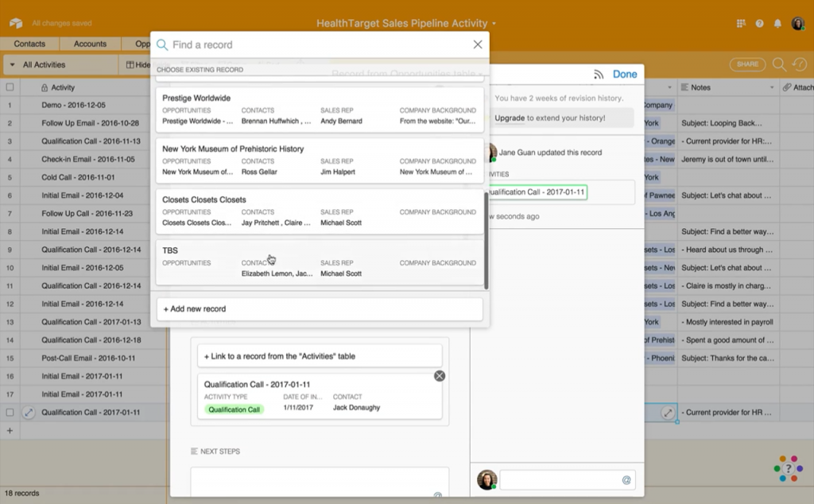The height and width of the screenshot is (504, 814).
Task: Open the notifications bell
Action: [x=777, y=24]
